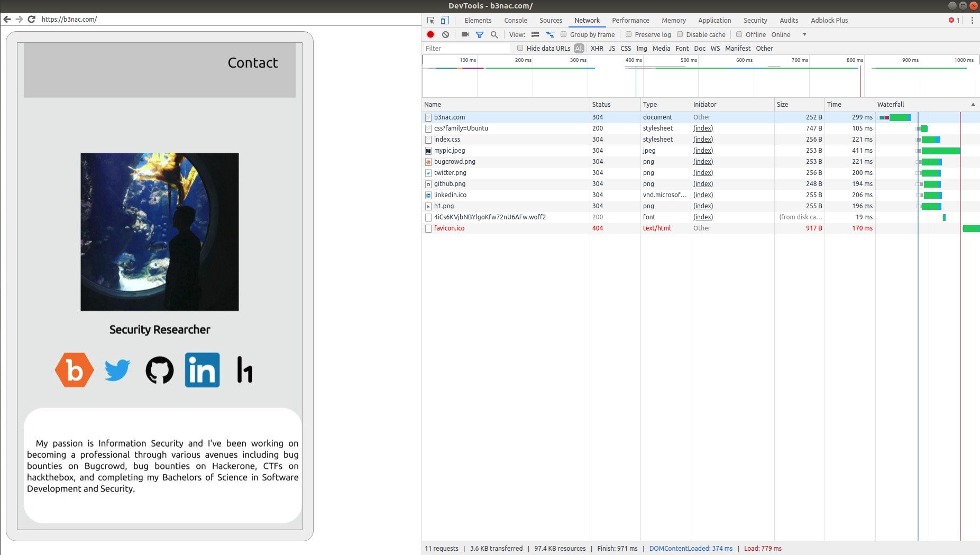This screenshot has width=980, height=555.
Task: Click the 400 ms mark on timeline overview
Action: click(x=634, y=60)
